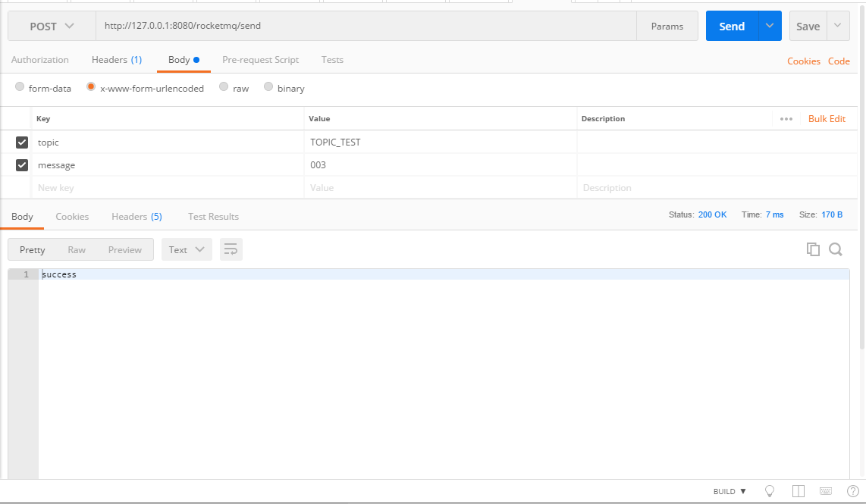Image resolution: width=866 pixels, height=504 pixels.
Task: Select the request Body tab
Action: click(184, 60)
